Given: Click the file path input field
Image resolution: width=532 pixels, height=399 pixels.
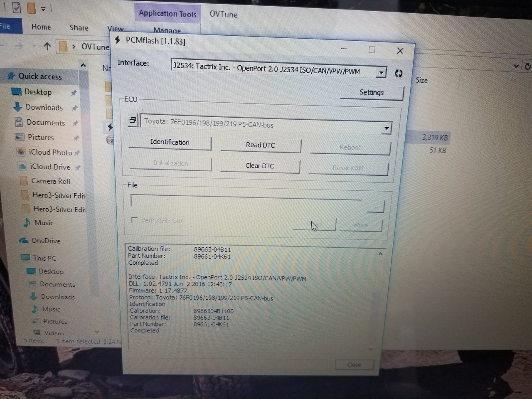Looking at the screenshot, I should (246, 200).
